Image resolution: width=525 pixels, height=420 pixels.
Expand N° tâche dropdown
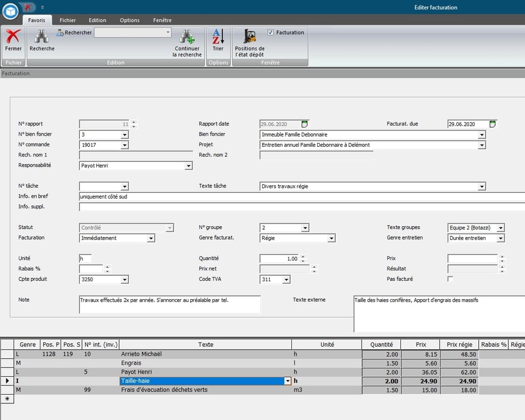click(x=125, y=187)
